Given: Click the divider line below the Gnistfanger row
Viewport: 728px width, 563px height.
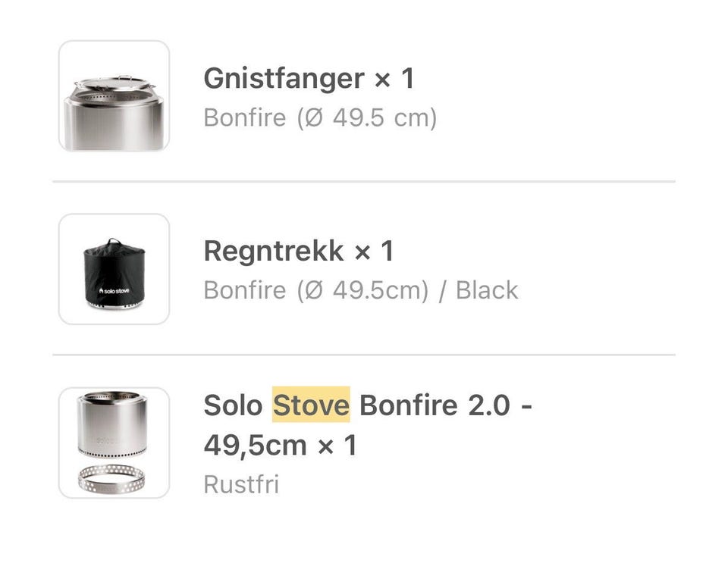Looking at the screenshot, I should tap(364, 182).
